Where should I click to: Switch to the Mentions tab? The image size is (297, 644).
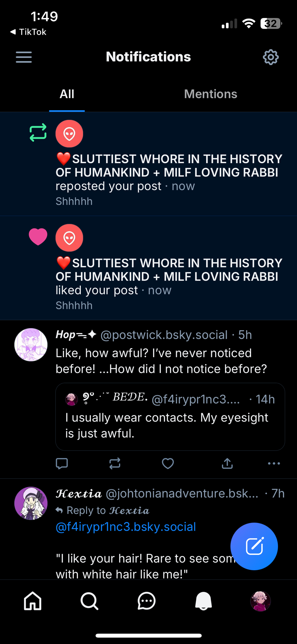click(210, 94)
